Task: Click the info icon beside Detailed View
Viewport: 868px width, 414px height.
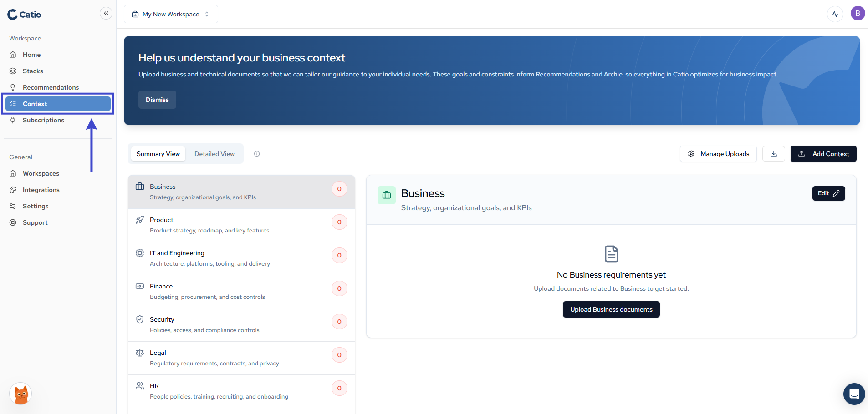Action: [x=257, y=154]
